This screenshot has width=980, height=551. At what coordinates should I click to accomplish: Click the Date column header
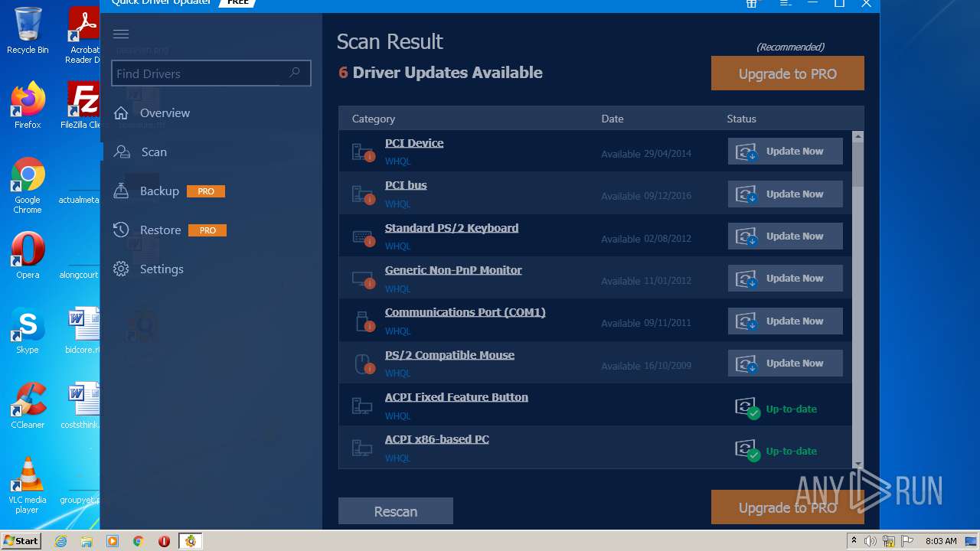[612, 119]
